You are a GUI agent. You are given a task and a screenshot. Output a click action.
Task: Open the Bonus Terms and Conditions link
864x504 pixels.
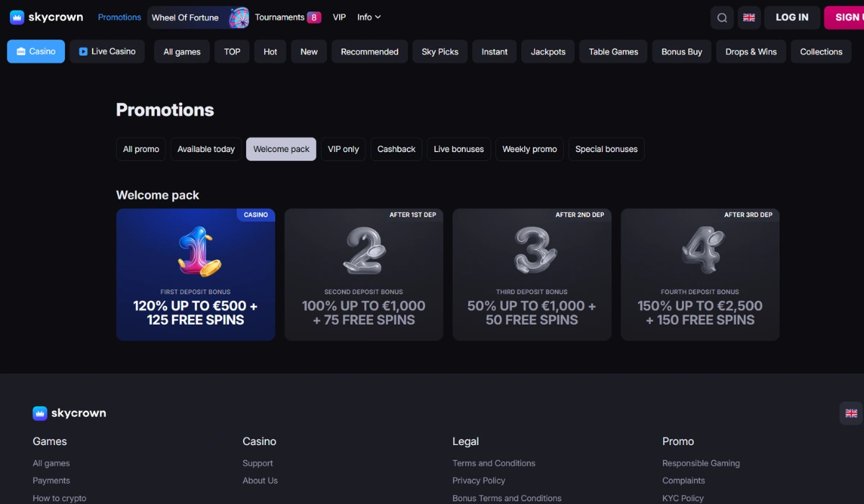[507, 498]
